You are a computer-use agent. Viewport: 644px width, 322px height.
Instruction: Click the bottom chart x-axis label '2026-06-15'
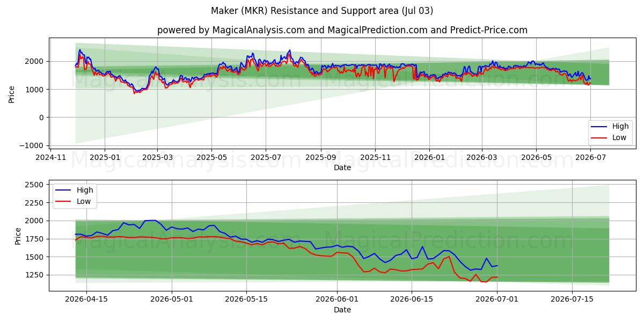[412, 301]
